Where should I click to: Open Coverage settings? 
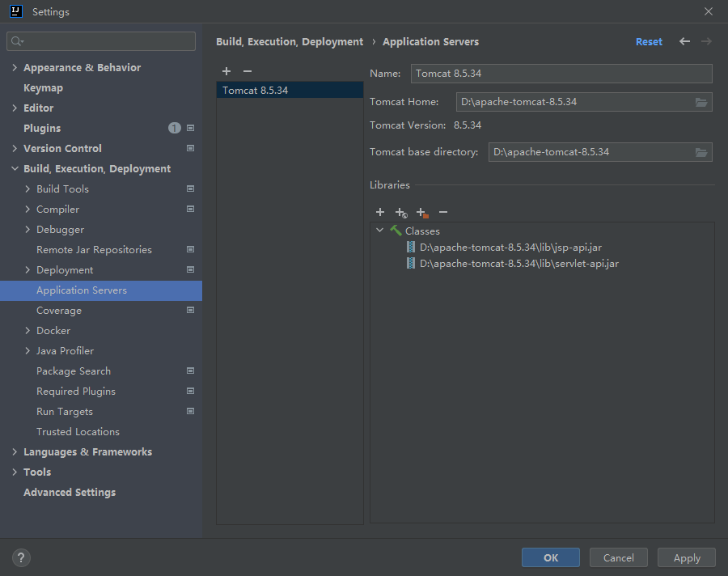59,311
